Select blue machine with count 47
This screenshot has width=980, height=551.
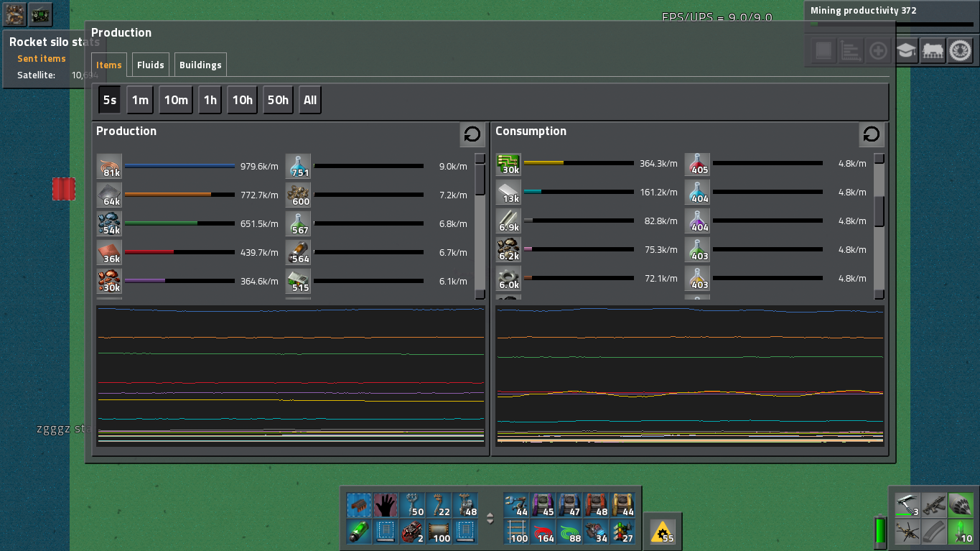[570, 504]
